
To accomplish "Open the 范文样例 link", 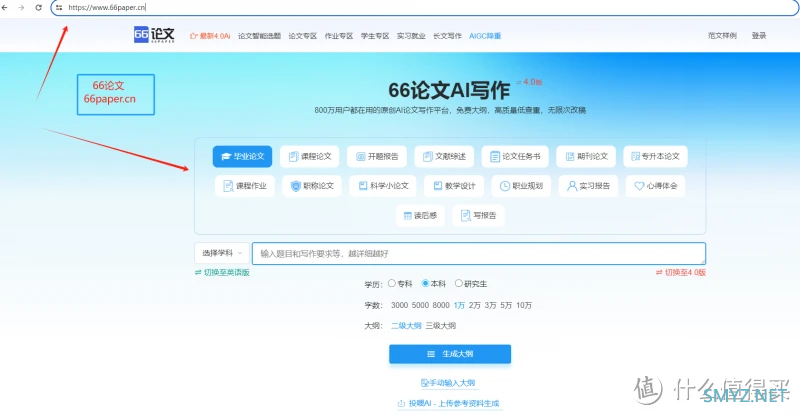I will click(x=722, y=36).
